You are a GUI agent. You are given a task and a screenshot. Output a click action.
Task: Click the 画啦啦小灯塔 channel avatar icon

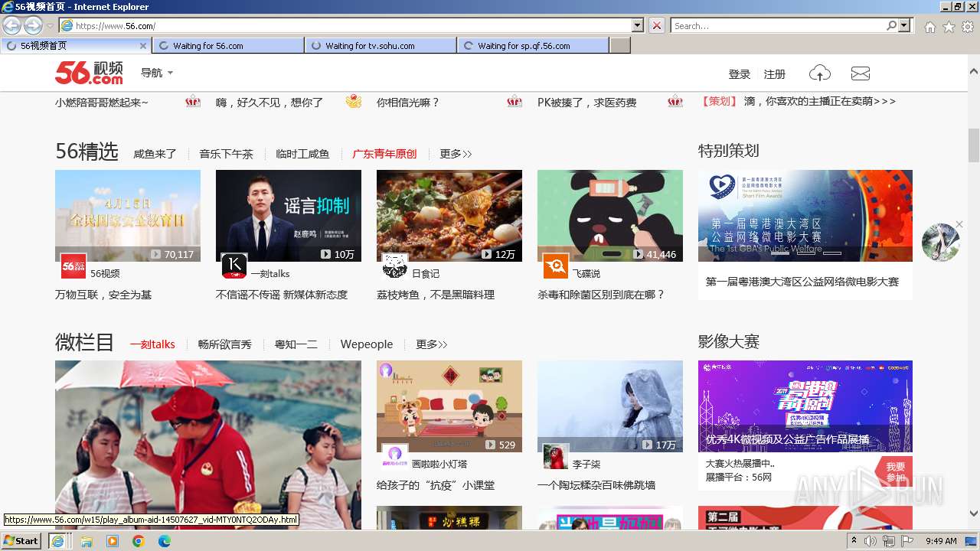[x=395, y=456]
